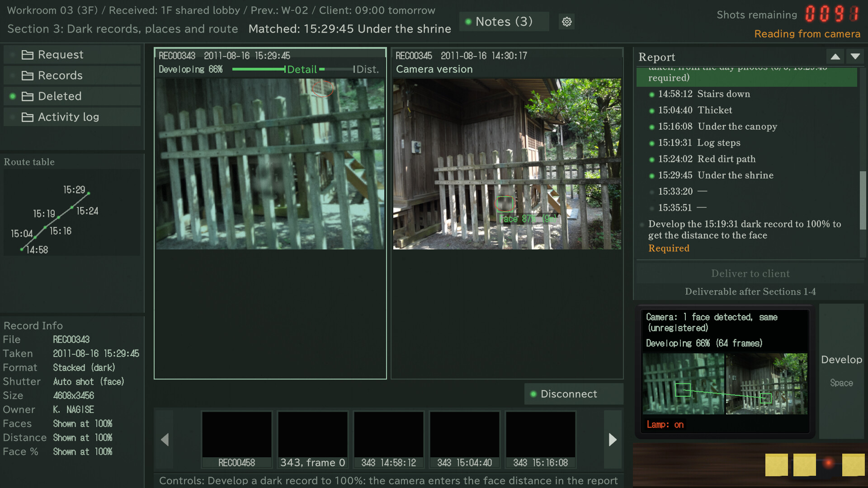Open the Deleted folder

point(72,96)
